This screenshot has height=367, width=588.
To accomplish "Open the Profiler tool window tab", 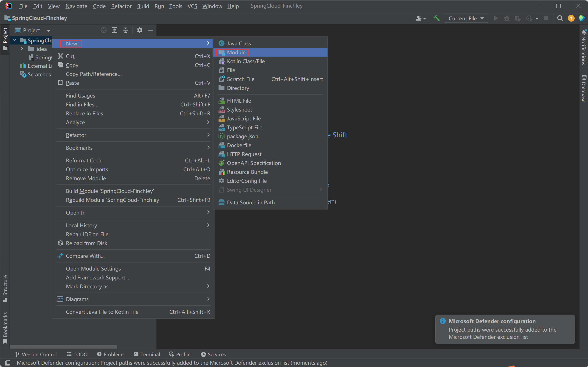I will coord(181,354).
